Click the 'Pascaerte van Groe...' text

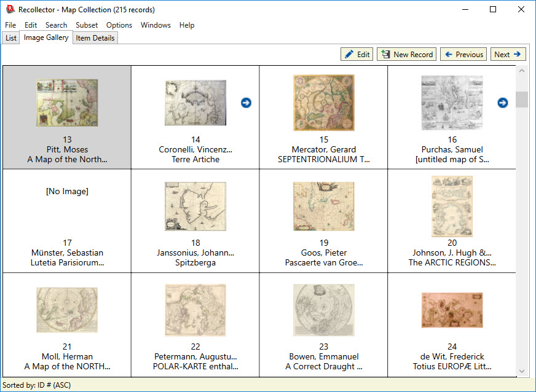[x=324, y=262]
